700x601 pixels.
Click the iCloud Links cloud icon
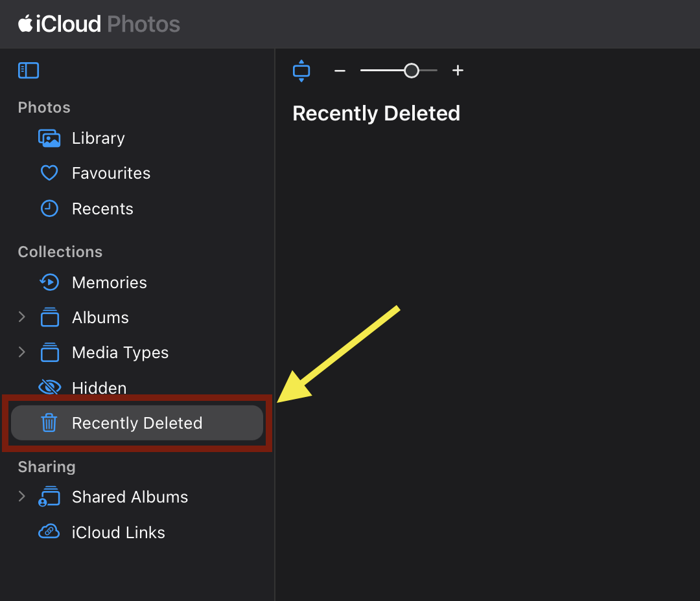[x=49, y=532]
